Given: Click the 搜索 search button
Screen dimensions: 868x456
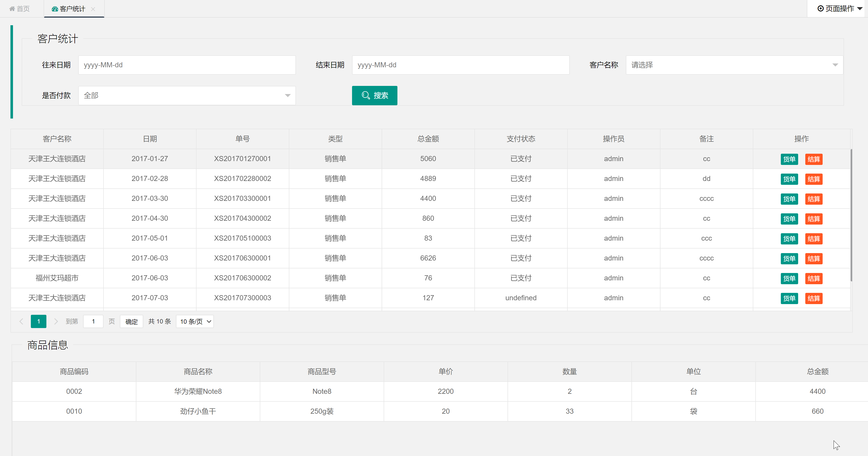Looking at the screenshot, I should (x=374, y=96).
